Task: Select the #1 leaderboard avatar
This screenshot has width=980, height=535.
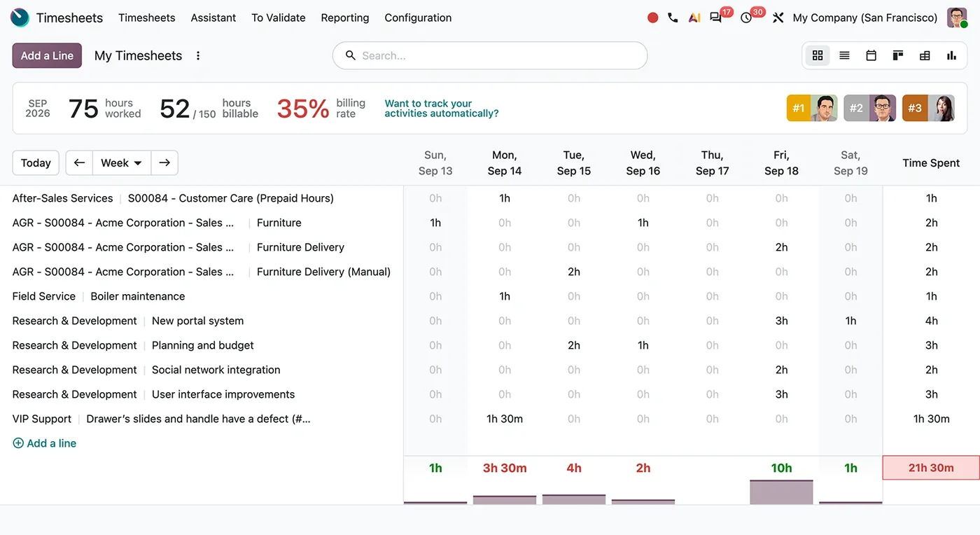Action: tap(812, 109)
